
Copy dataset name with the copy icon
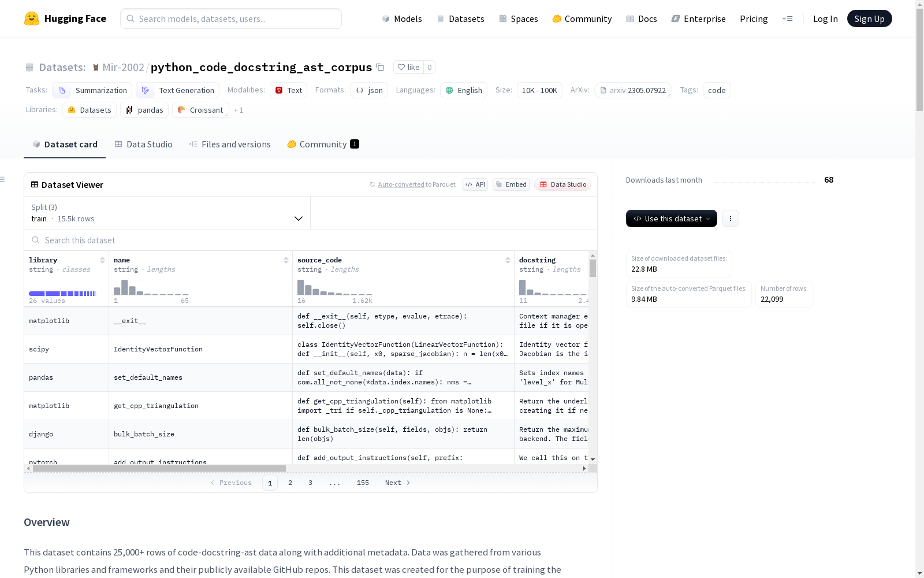(380, 67)
